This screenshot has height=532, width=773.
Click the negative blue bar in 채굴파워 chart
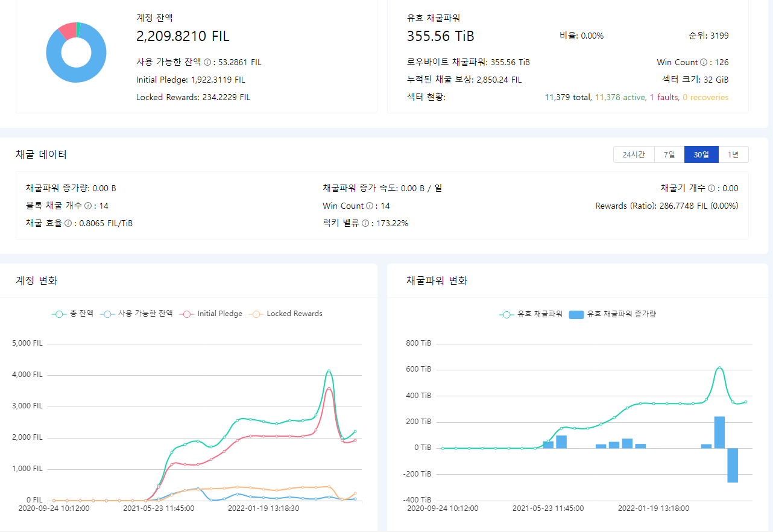[x=733, y=465]
